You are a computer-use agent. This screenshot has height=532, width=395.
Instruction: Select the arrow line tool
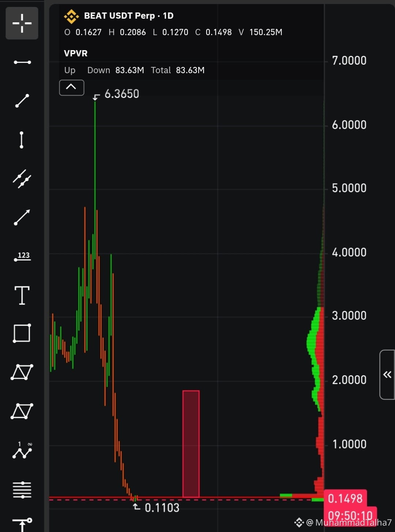[x=22, y=217]
